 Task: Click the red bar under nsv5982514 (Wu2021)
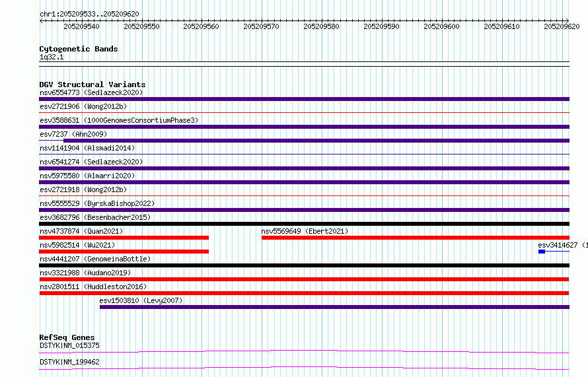point(124,252)
